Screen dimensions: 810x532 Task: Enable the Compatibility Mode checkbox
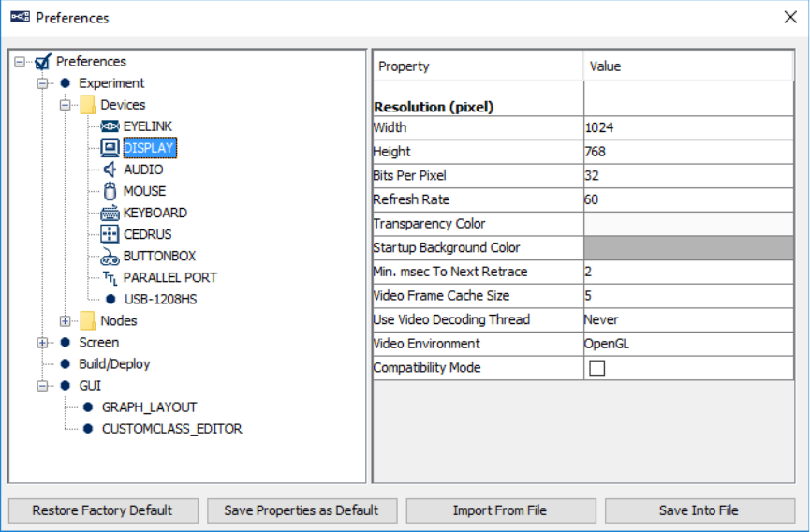click(596, 368)
